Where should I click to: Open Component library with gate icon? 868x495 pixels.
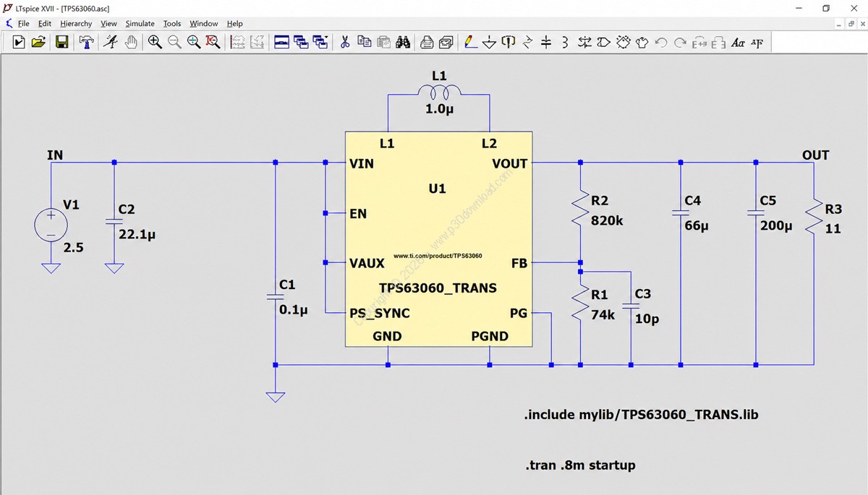click(x=603, y=43)
